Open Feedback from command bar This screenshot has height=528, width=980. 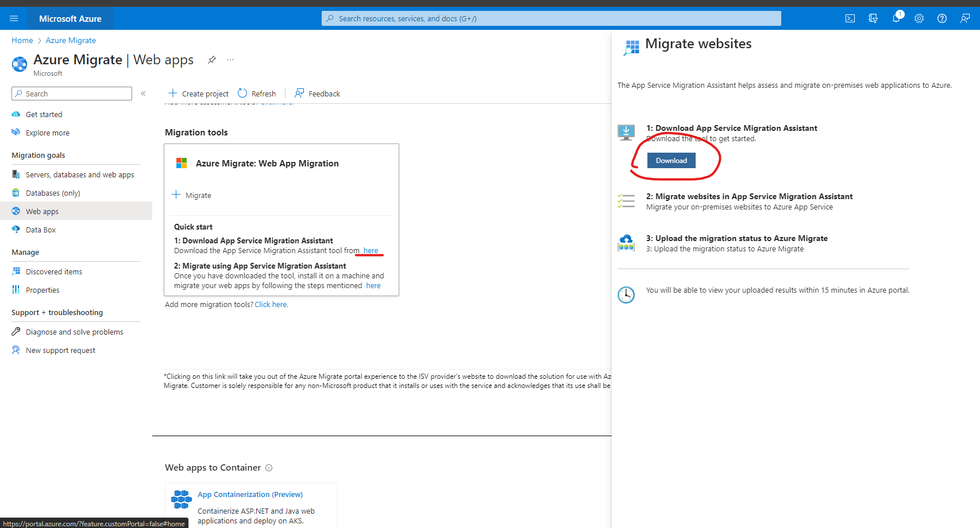click(x=317, y=94)
